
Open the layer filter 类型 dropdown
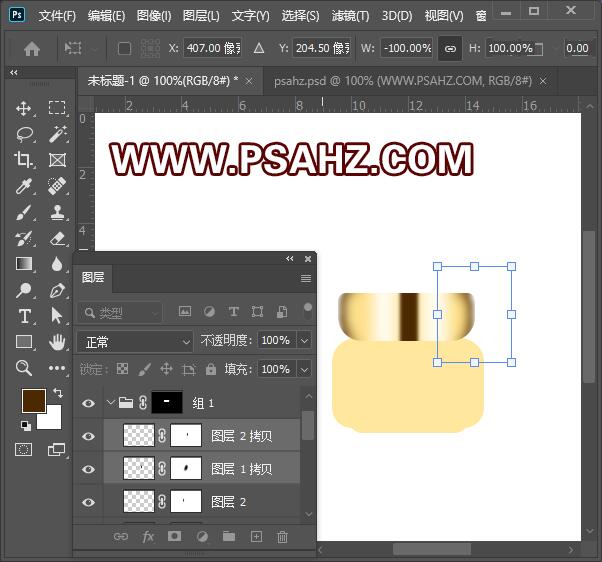point(119,313)
